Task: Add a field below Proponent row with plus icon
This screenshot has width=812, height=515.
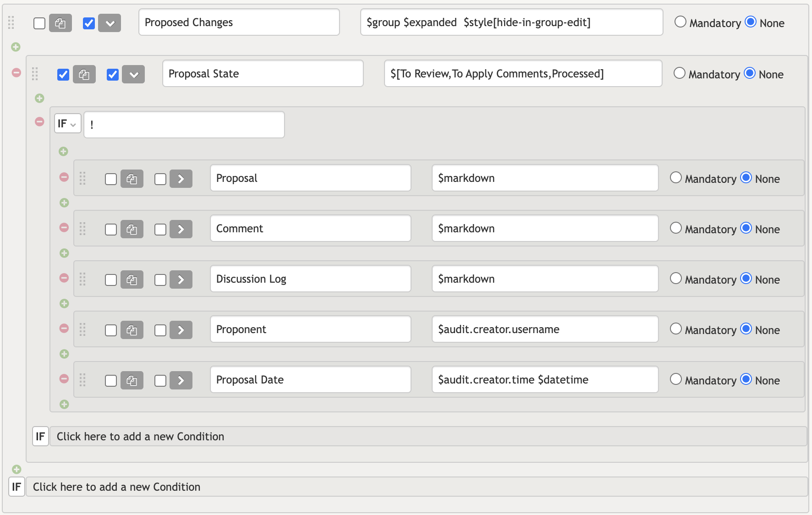Action: 64,354
